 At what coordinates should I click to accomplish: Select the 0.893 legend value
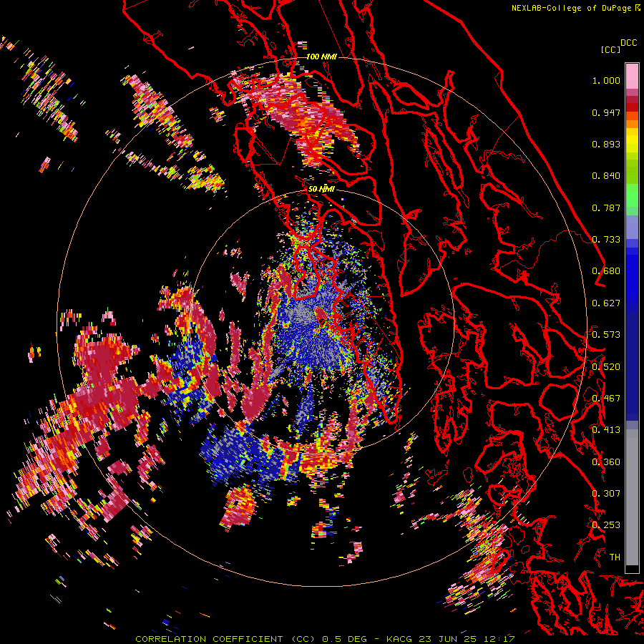coord(606,144)
